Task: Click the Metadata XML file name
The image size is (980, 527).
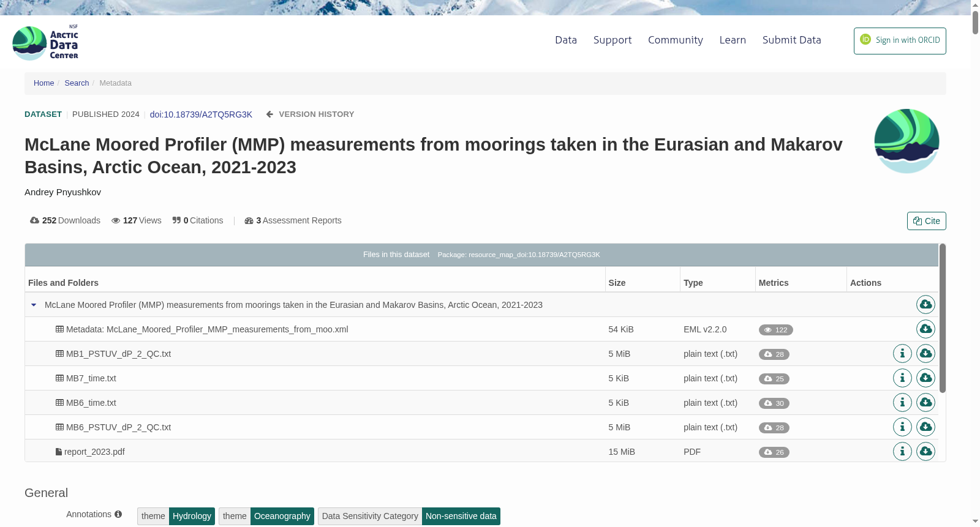Action: 207,329
